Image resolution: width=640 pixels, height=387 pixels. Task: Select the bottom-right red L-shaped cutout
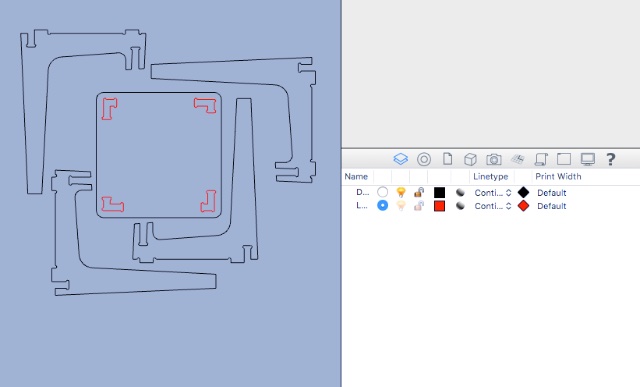(208, 201)
